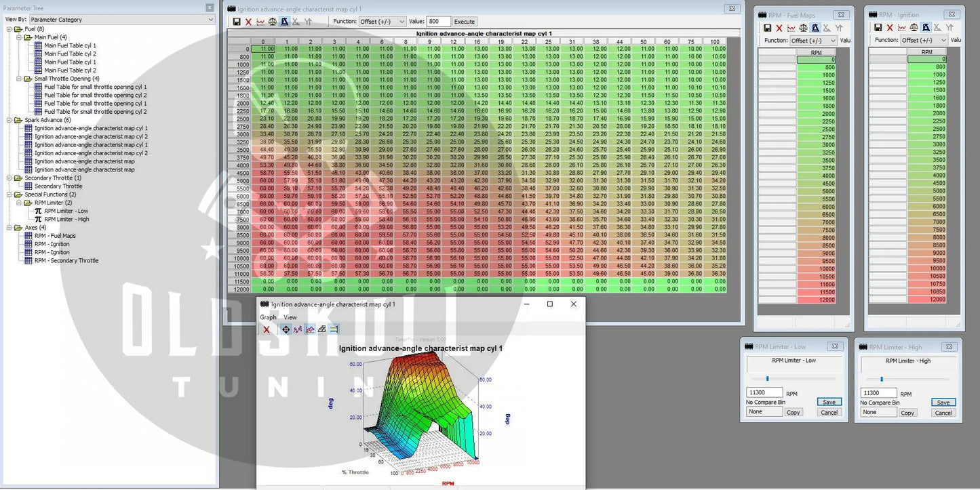The height and width of the screenshot is (490, 980).
Task: Collapse the Special Functions (2) node
Action: tap(9, 195)
